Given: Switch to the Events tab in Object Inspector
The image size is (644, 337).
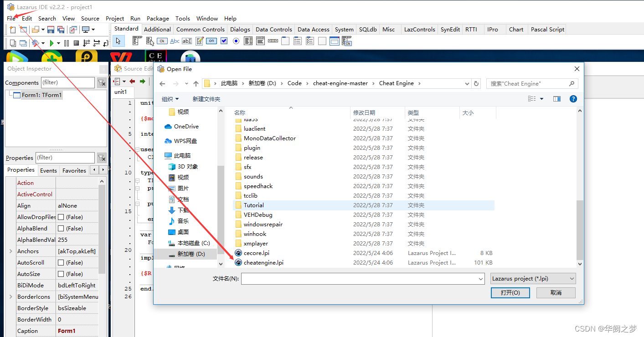Looking at the screenshot, I should click(48, 170).
